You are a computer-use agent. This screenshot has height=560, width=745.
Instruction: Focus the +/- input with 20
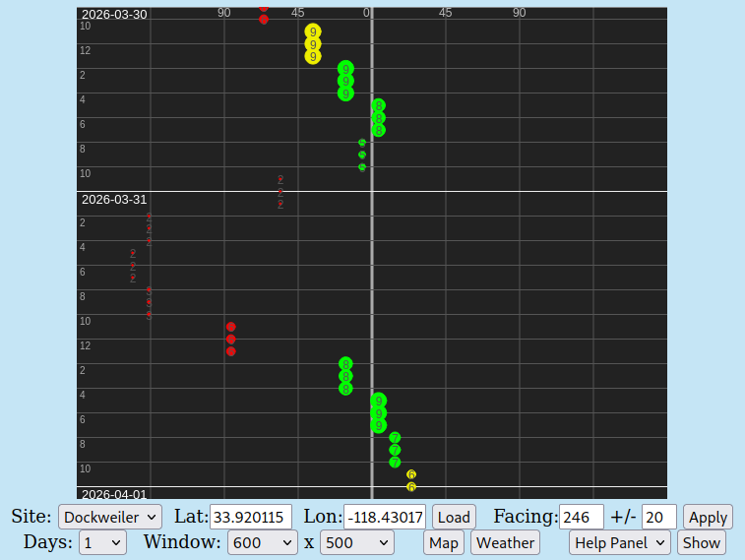tap(658, 517)
